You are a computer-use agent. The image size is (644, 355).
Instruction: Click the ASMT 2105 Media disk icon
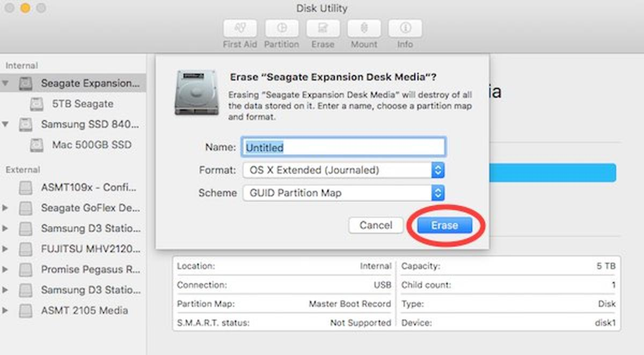tap(25, 310)
